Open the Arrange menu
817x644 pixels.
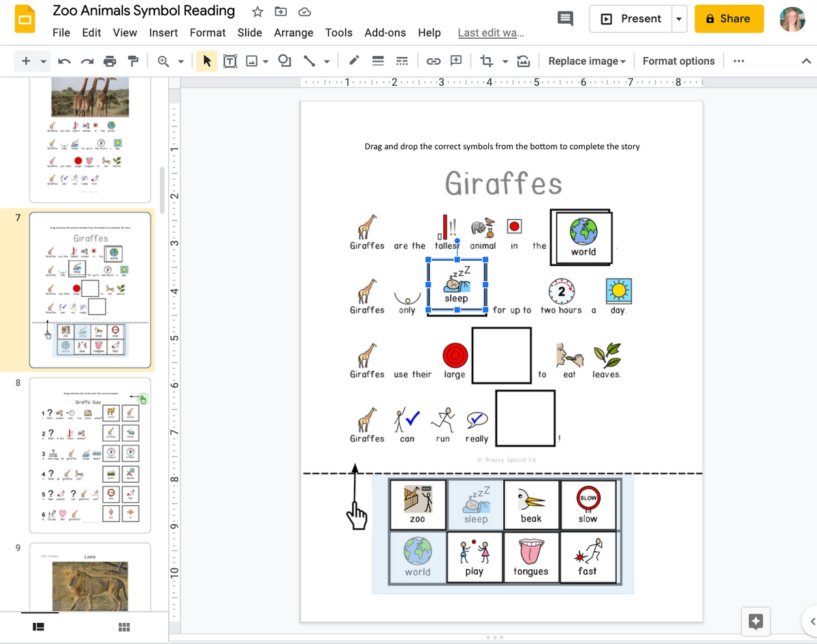point(293,32)
